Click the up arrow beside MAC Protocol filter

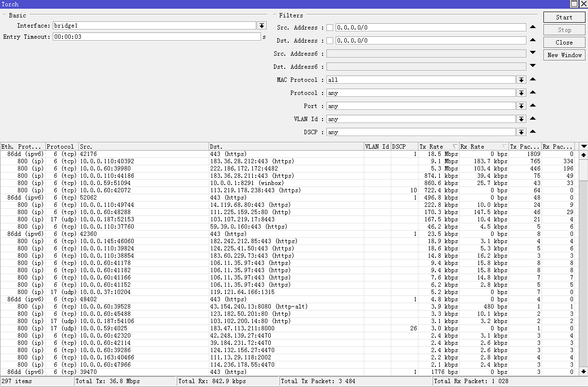533,79
